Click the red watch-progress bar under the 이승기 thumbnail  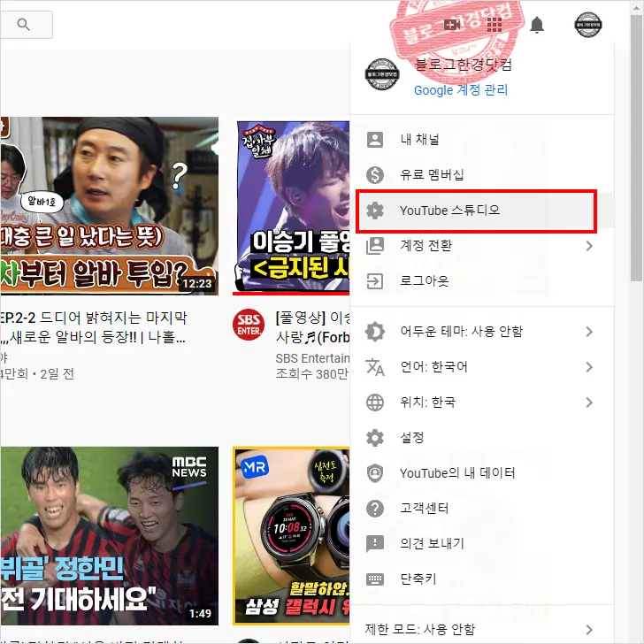pos(291,294)
